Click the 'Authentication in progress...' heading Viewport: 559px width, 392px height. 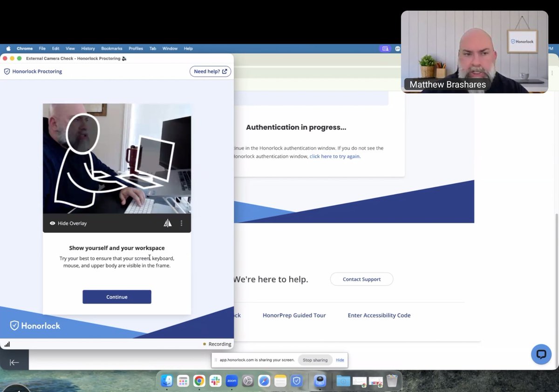pos(296,127)
